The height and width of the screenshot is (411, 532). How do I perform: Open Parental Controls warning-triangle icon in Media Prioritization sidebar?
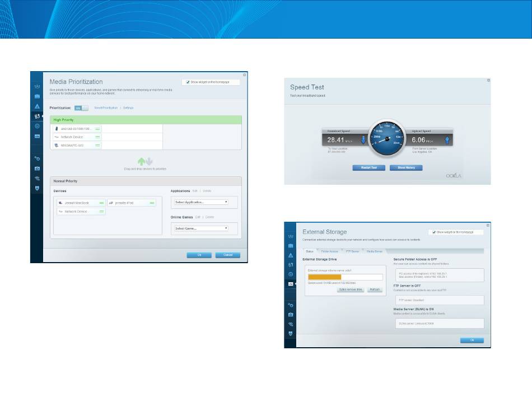coord(38,106)
